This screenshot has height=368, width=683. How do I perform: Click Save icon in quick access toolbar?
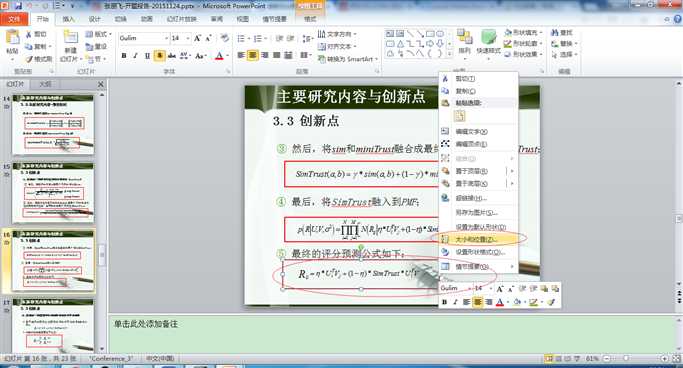(x=18, y=6)
